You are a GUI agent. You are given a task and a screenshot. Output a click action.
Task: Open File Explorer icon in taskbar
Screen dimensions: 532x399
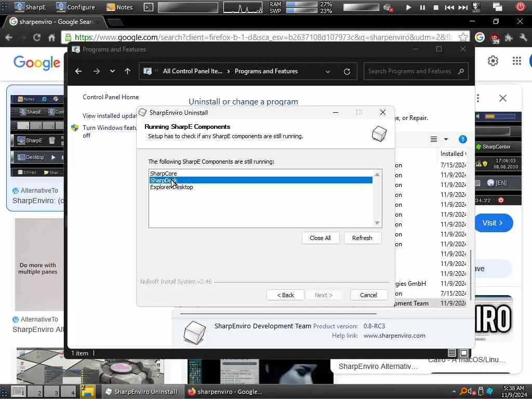87,392
